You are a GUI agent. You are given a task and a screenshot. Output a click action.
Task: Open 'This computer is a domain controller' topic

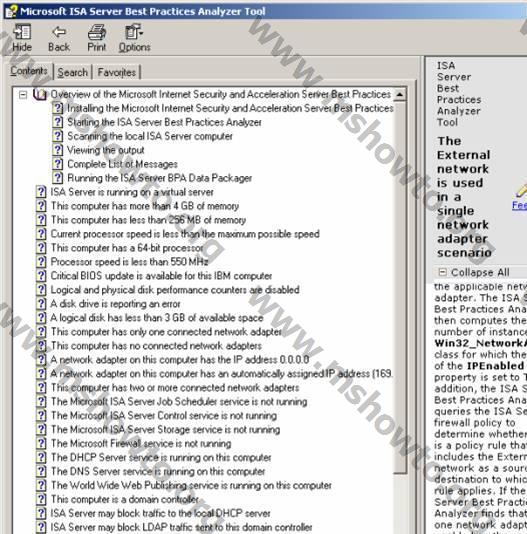[125, 500]
